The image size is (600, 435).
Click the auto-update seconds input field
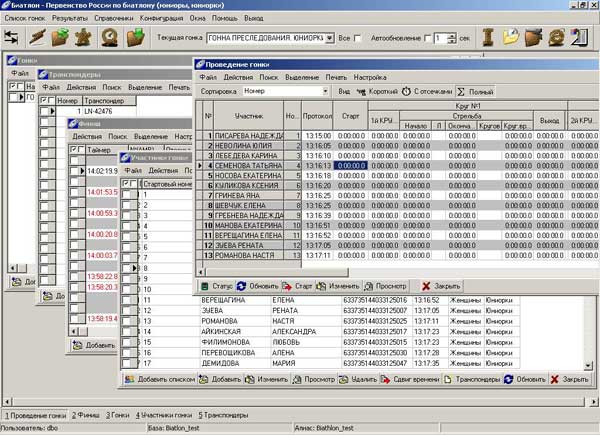coord(440,38)
